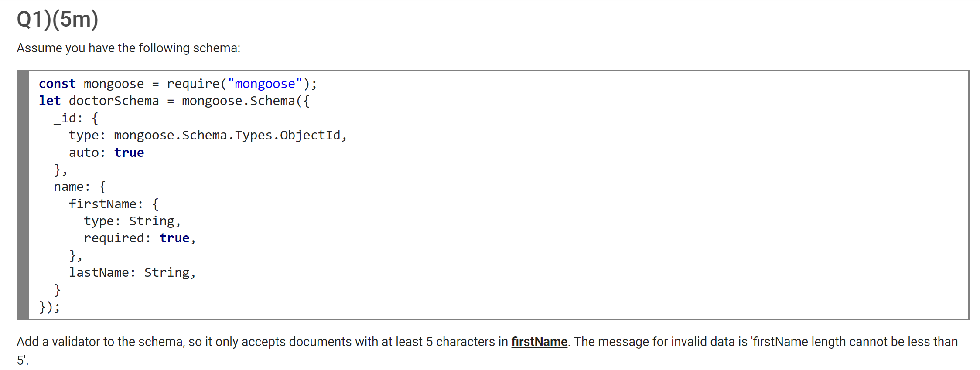Click the "mongoose" string literal
This screenshot has width=980, height=370.
(265, 84)
